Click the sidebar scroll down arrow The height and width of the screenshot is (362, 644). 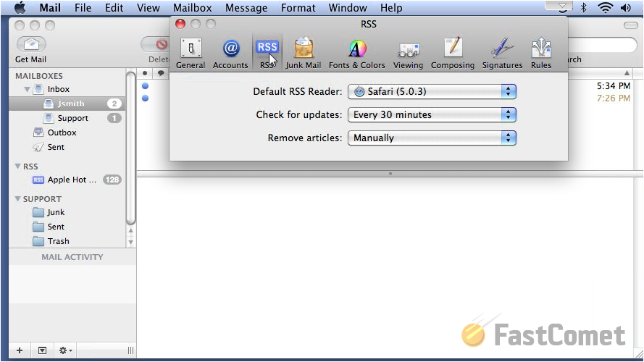click(130, 242)
